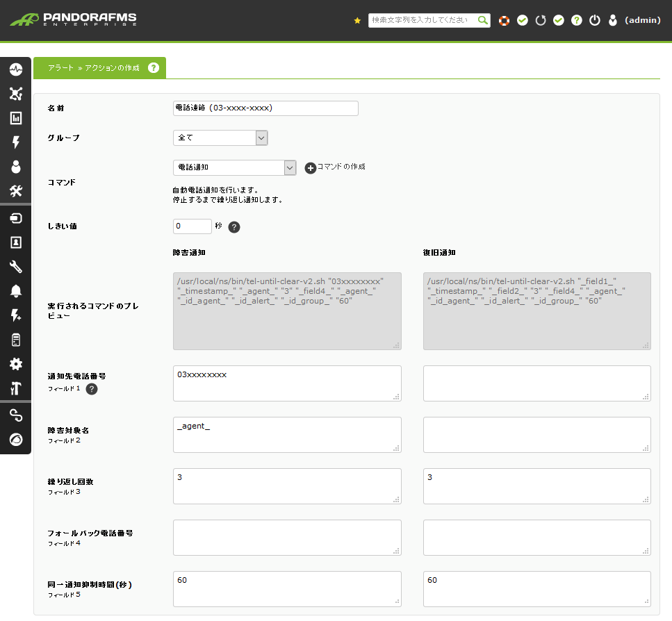Focus the 名前 input field
Screen dimensions: 672x621
265,108
